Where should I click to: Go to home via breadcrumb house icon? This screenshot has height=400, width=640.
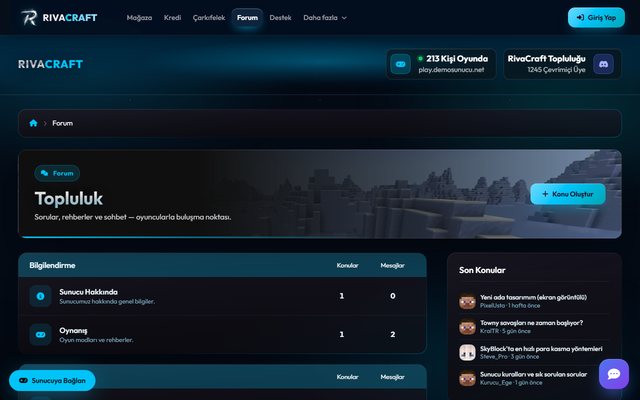(33, 123)
